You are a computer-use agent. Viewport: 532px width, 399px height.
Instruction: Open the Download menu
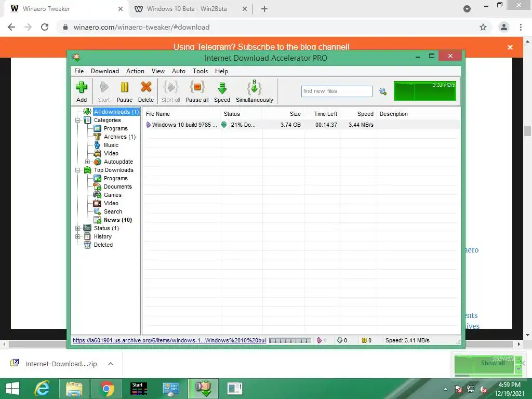click(x=105, y=71)
